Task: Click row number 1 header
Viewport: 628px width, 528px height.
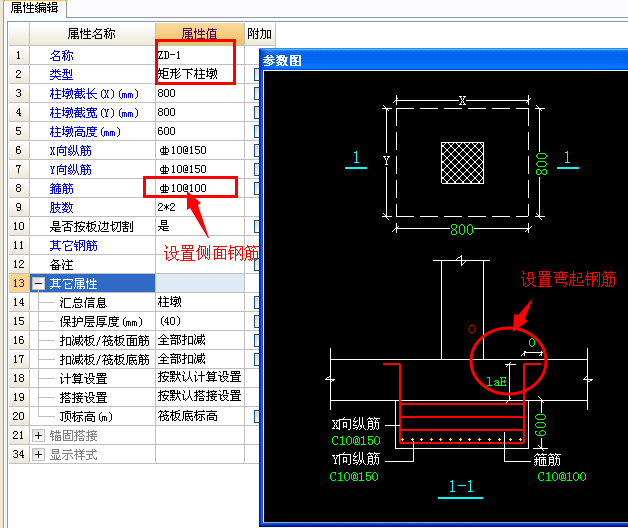Action: pyautogui.click(x=19, y=55)
